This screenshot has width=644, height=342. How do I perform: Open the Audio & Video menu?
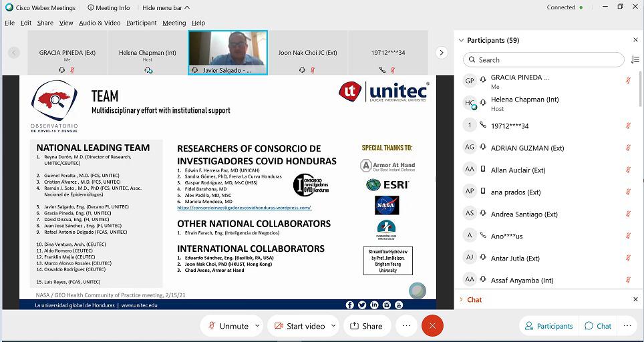click(100, 23)
